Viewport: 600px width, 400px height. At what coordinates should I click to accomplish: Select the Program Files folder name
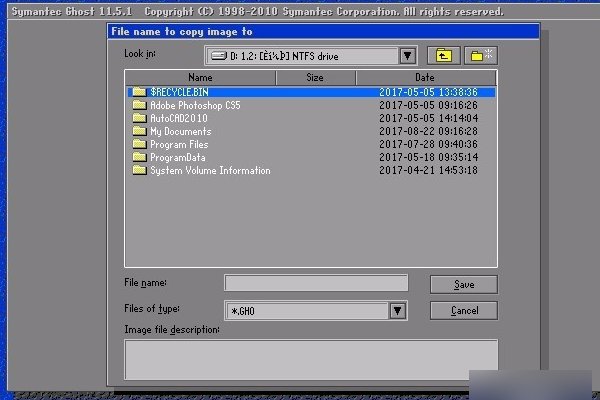point(179,144)
